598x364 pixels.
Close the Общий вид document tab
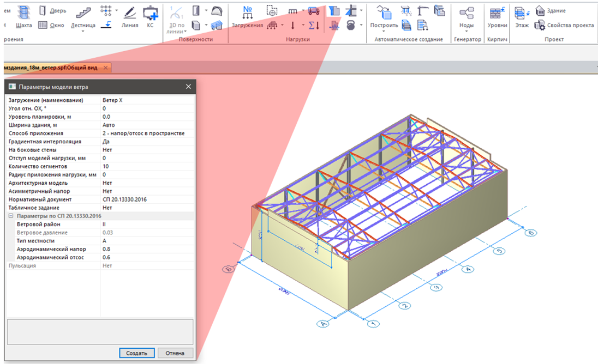106,68
